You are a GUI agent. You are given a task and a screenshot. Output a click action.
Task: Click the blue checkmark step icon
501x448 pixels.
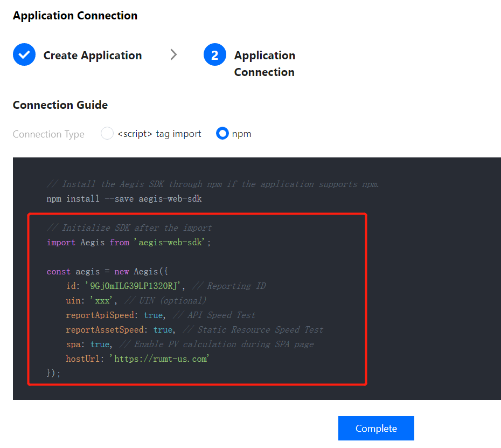click(x=24, y=55)
